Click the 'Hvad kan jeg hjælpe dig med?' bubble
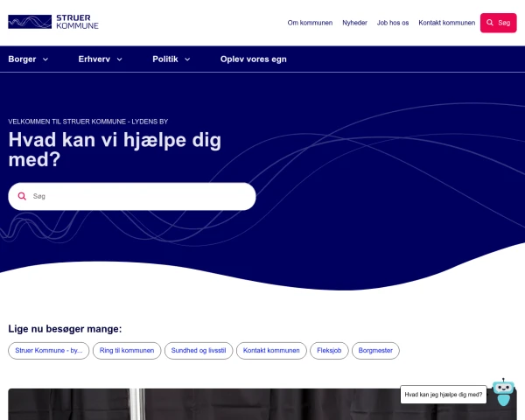The width and height of the screenshot is (525, 420). click(444, 395)
